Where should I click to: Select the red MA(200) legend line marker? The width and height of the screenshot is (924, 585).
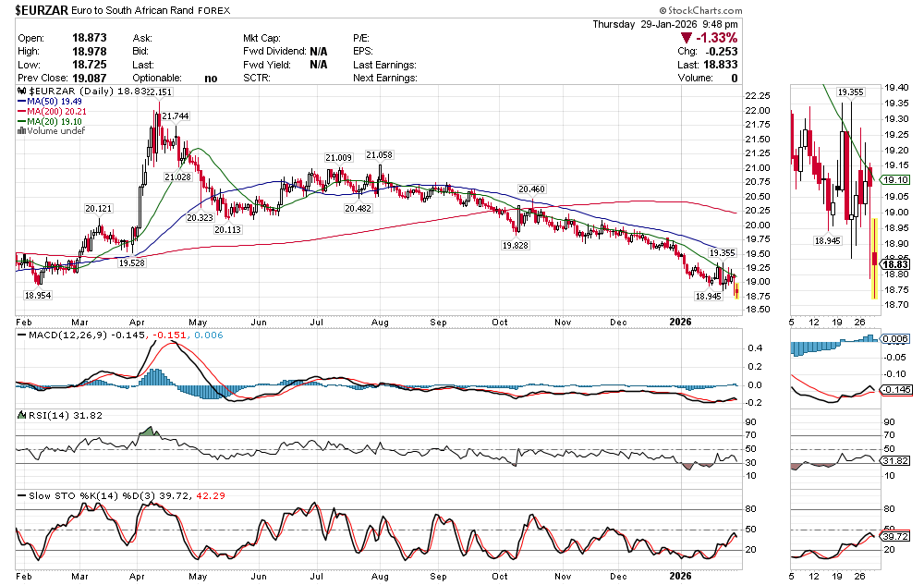coord(21,112)
